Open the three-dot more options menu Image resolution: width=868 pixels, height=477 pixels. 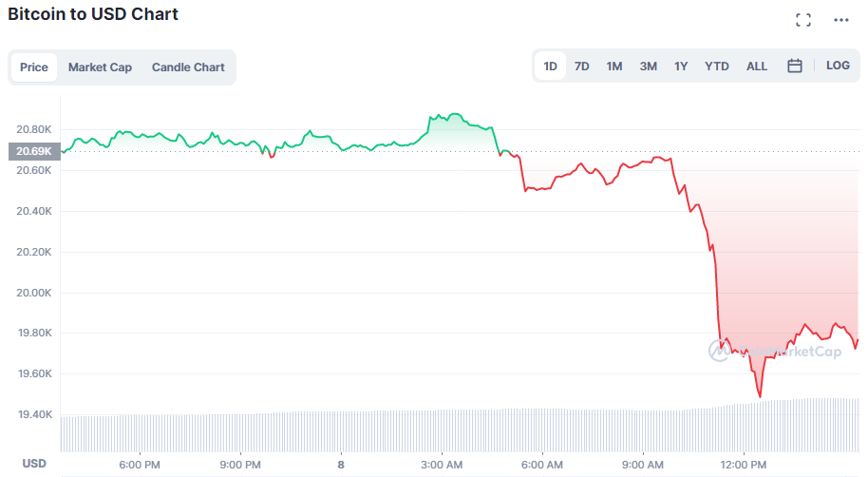pos(841,20)
